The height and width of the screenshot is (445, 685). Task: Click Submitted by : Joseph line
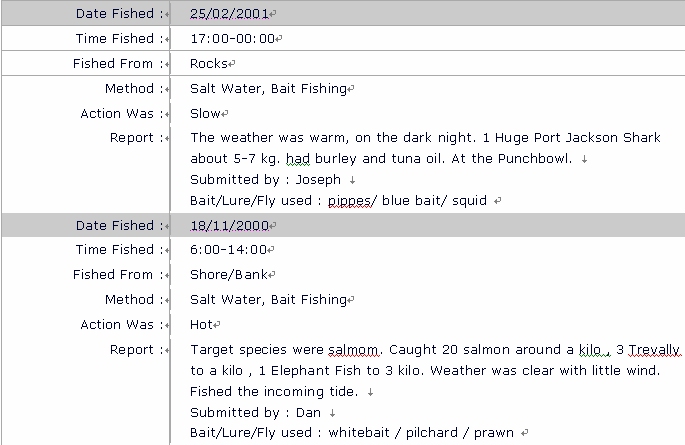pyautogui.click(x=265, y=179)
